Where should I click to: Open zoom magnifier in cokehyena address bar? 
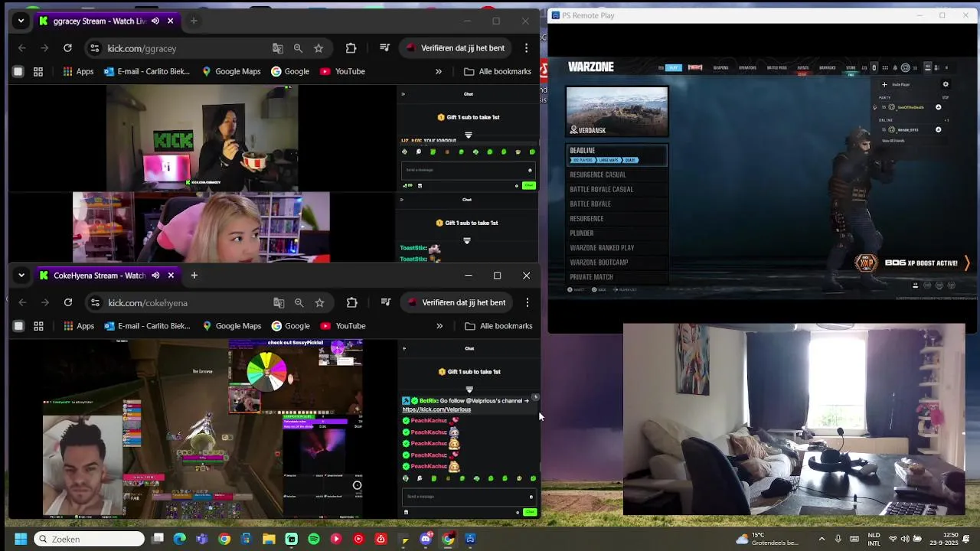299,303
